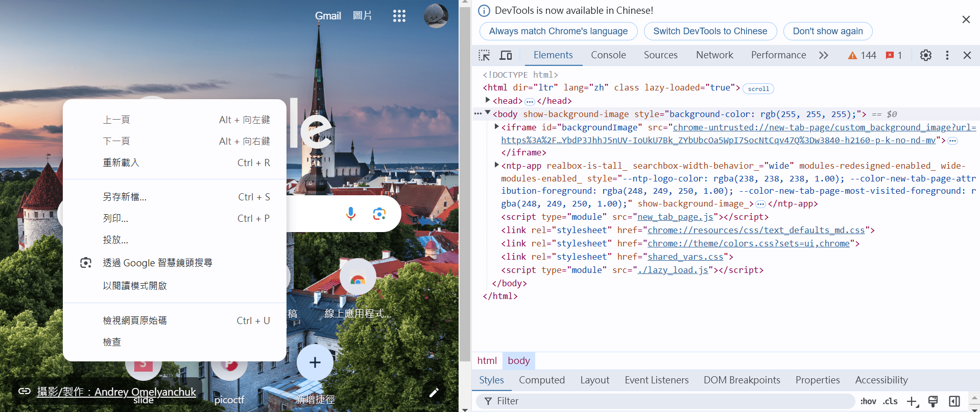Collapse the body element node
The image size is (980, 412).
(x=488, y=113)
